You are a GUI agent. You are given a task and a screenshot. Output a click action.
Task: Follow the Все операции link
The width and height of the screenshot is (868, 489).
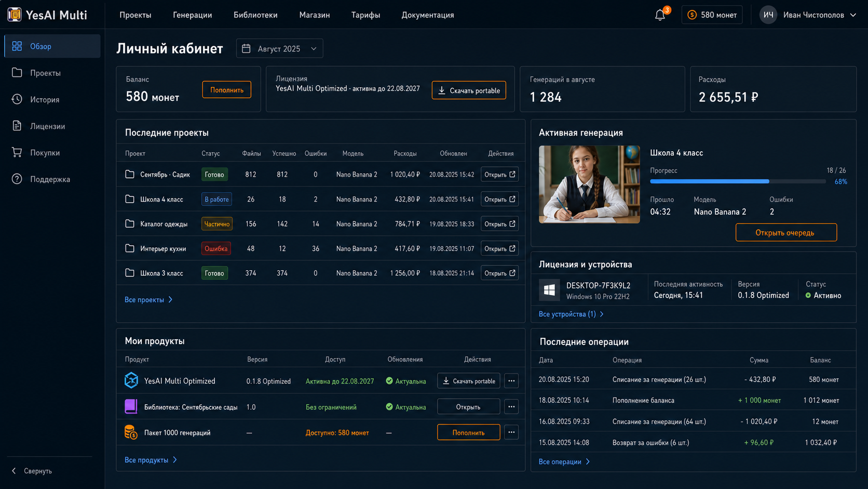564,461
